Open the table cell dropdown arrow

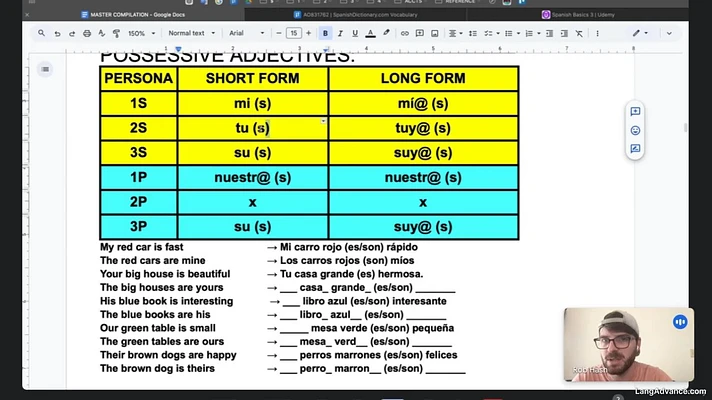[x=323, y=121]
